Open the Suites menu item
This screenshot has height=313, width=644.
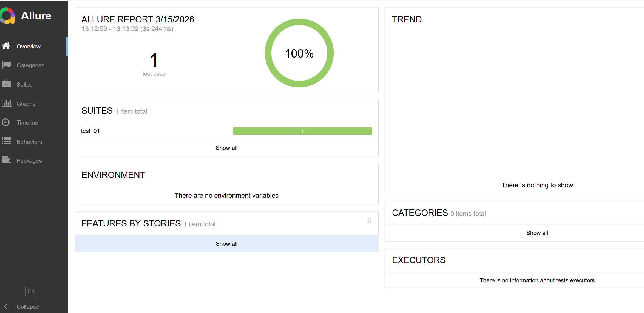pyautogui.click(x=24, y=85)
